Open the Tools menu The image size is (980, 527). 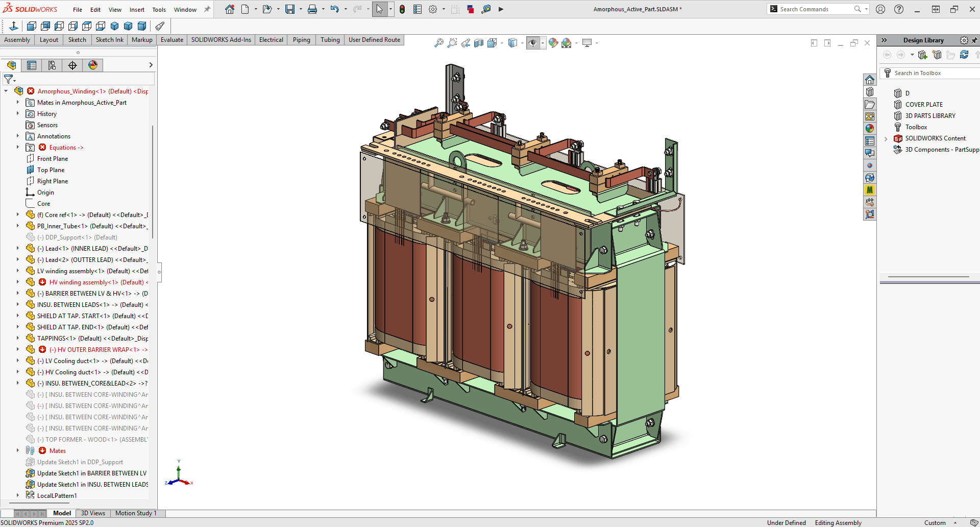(x=159, y=9)
